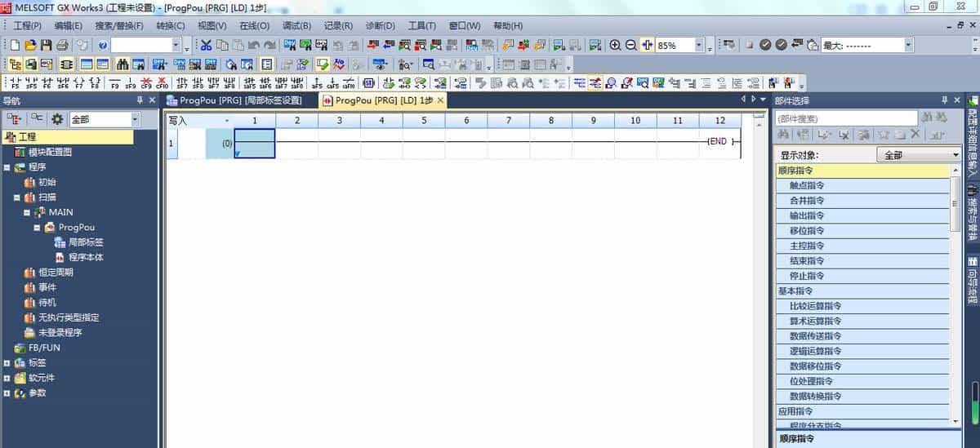Open the 工具(T) menu
The image size is (980, 448).
click(x=421, y=25)
